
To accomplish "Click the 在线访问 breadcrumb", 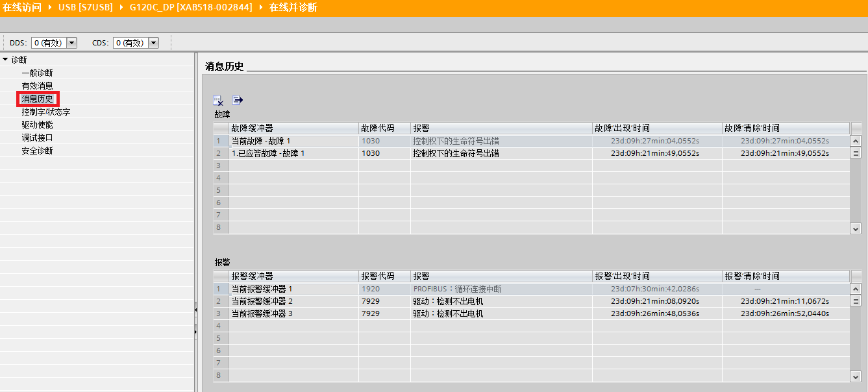I will click(22, 7).
